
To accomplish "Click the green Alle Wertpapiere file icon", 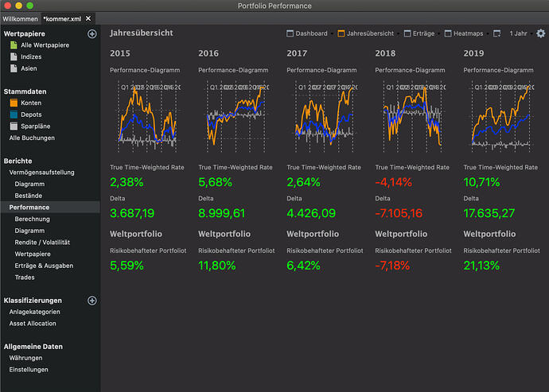I will coord(14,45).
